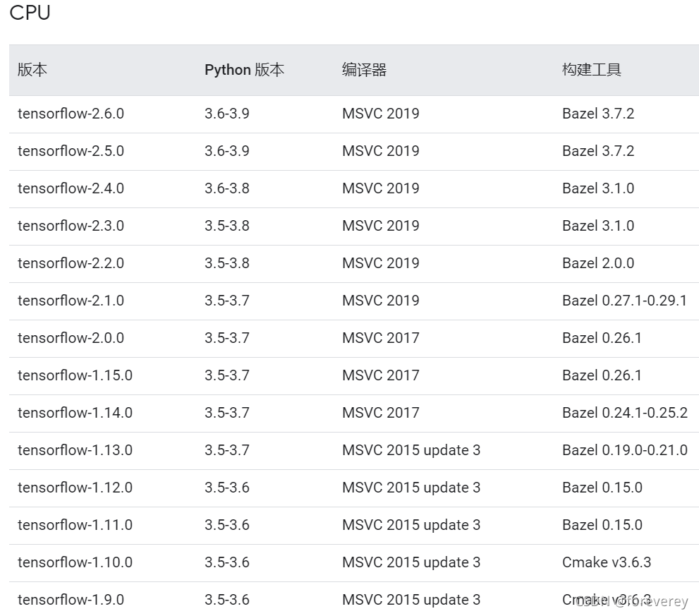Select Python 3.5-3.7 in tensorflow-1.15.0 row
The width and height of the screenshot is (699, 616).
pyautogui.click(x=227, y=376)
